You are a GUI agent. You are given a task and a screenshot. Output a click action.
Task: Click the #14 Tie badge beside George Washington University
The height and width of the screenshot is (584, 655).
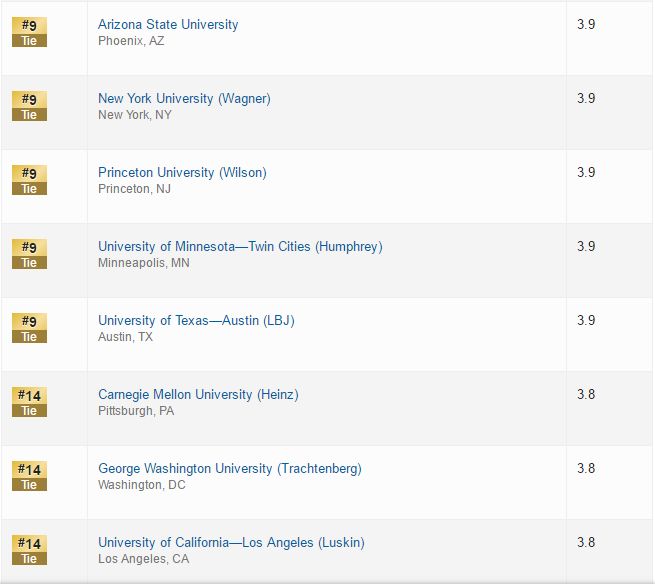[x=29, y=476]
